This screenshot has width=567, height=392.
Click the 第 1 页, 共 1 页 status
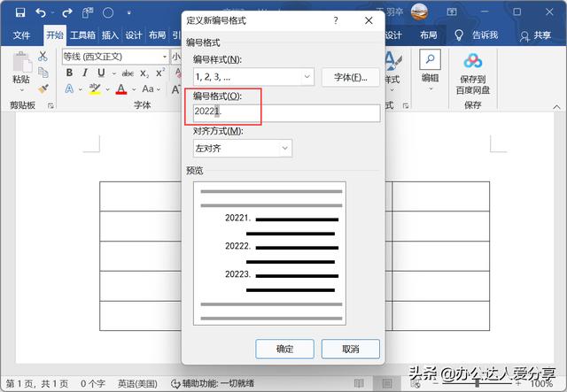coord(37,383)
